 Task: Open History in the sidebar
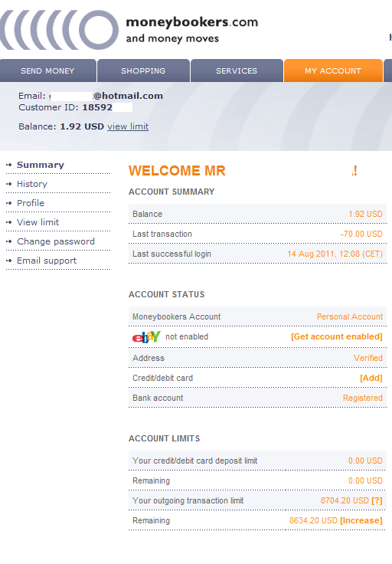tap(32, 184)
